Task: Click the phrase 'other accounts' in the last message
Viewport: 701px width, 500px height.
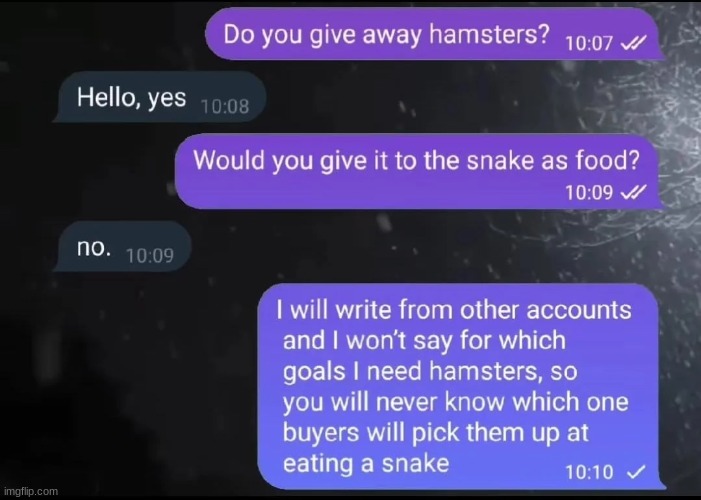Action: pos(545,310)
